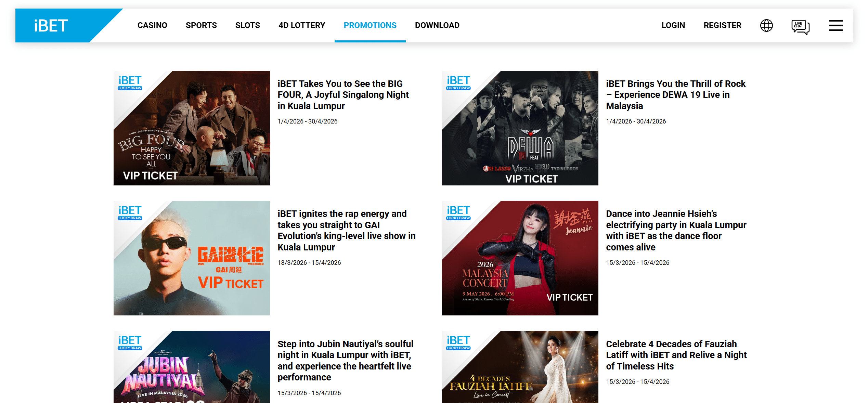Click the LOGIN button
868x403 pixels.
pos(673,25)
